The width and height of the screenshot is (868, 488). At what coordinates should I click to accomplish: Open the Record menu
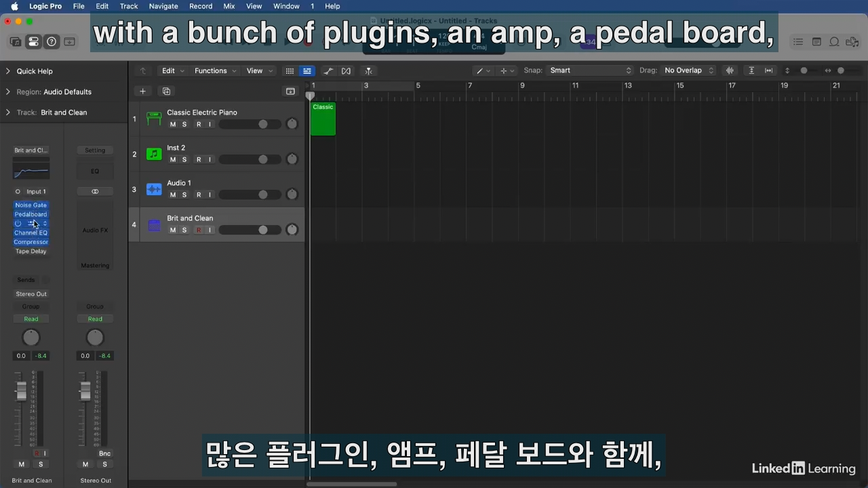[201, 6]
